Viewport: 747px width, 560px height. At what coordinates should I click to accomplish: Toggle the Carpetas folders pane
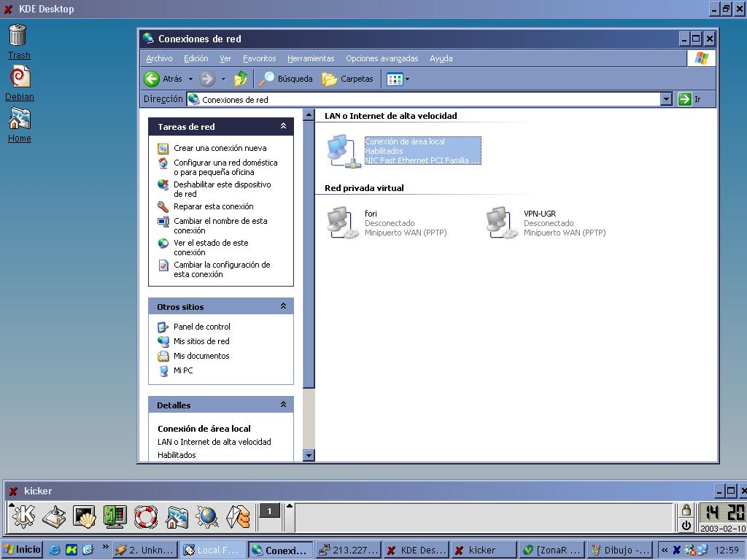pos(347,79)
